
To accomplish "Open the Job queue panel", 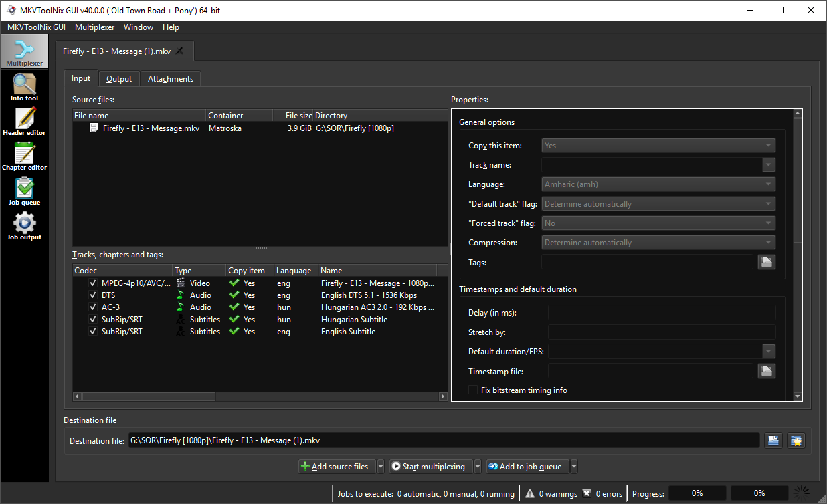I will coord(24,192).
